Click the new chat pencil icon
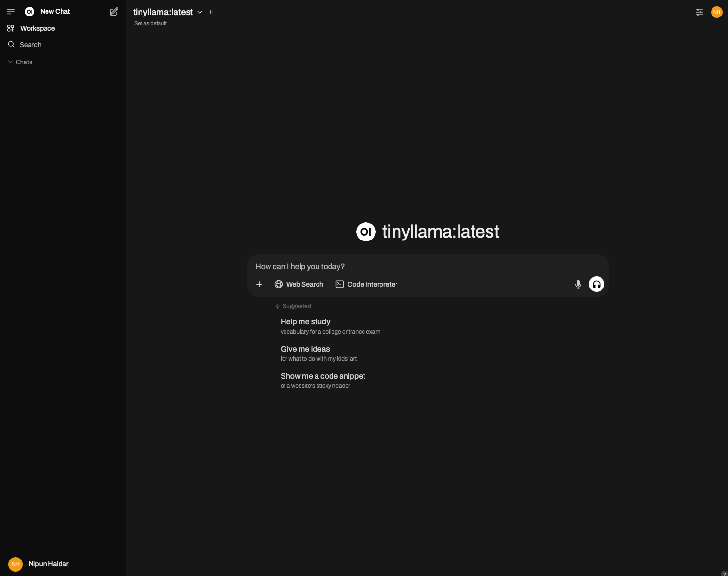The image size is (728, 576). (x=114, y=12)
